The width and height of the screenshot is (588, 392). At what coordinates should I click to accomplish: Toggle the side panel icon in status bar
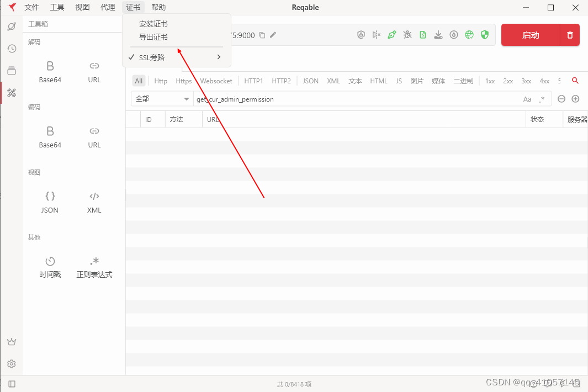click(x=12, y=384)
